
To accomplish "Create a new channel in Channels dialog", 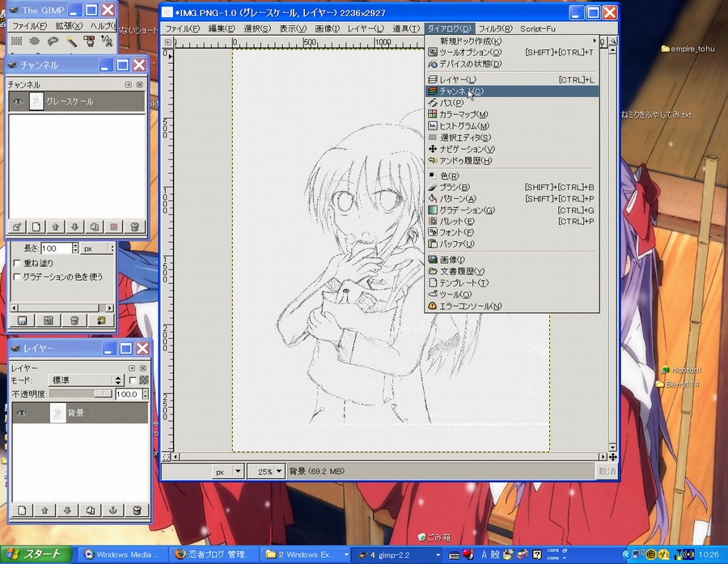I will (36, 227).
